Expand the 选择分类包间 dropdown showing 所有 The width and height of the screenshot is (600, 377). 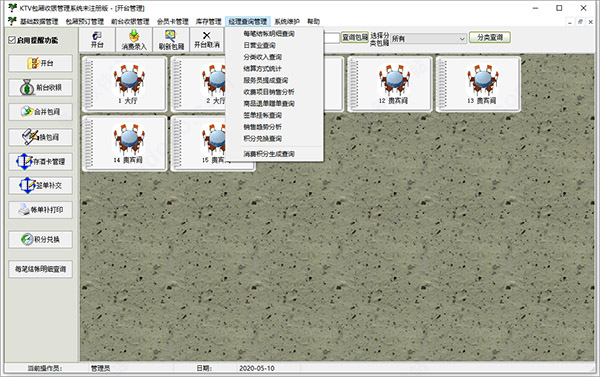point(428,39)
